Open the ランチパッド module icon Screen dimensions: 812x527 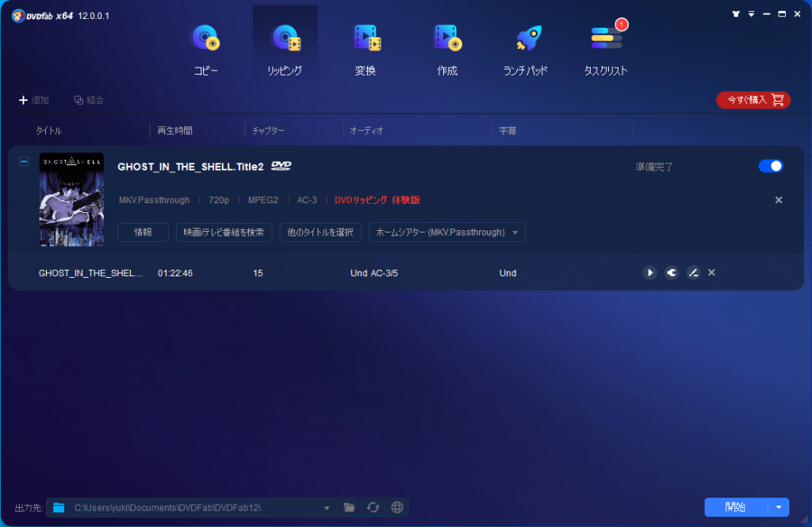[527, 37]
